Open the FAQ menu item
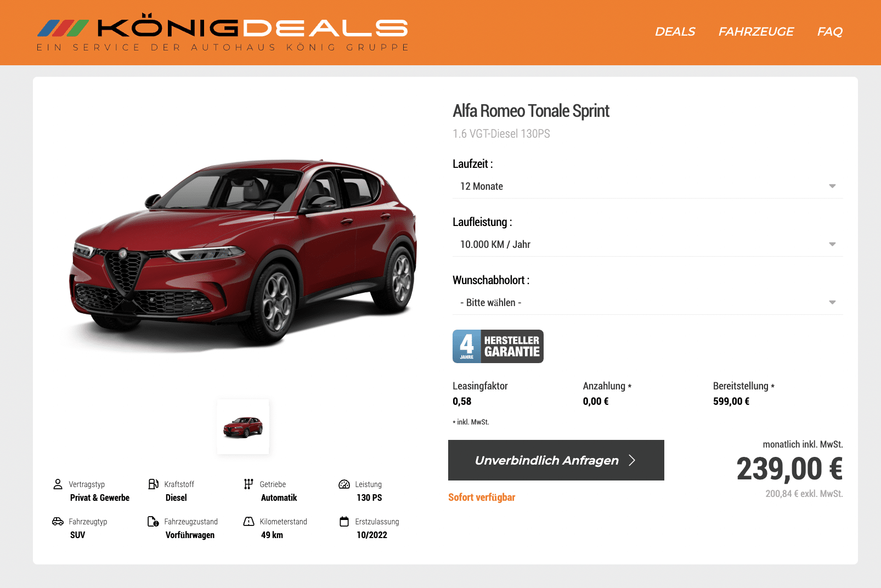The height and width of the screenshot is (588, 881). tap(829, 32)
